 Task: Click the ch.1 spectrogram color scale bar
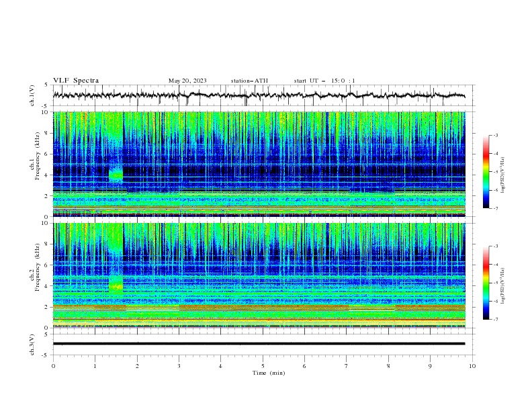pyautogui.click(x=486, y=172)
